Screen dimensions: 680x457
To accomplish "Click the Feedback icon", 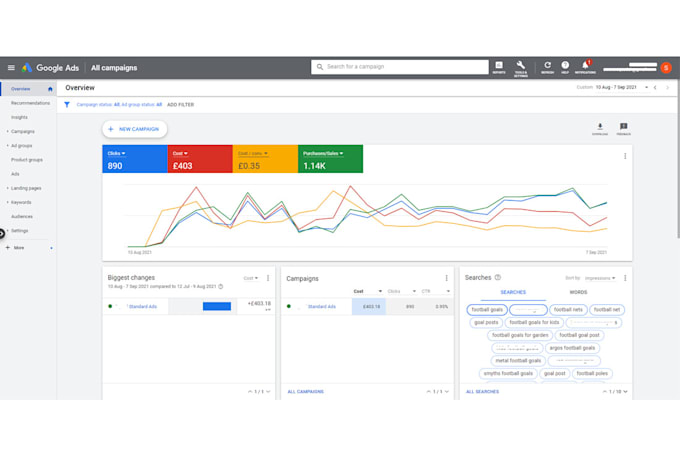I will coord(624,129).
